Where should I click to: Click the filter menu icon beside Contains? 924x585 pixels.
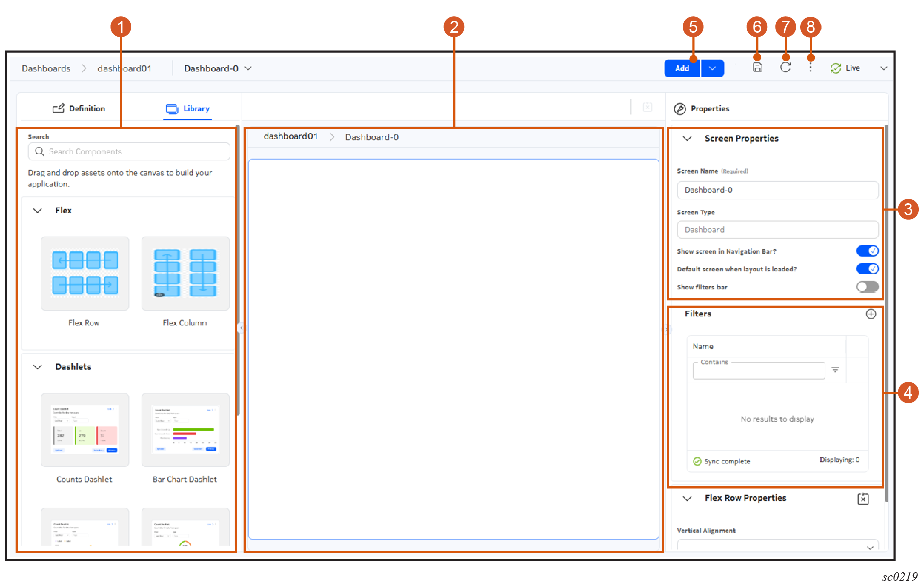835,370
